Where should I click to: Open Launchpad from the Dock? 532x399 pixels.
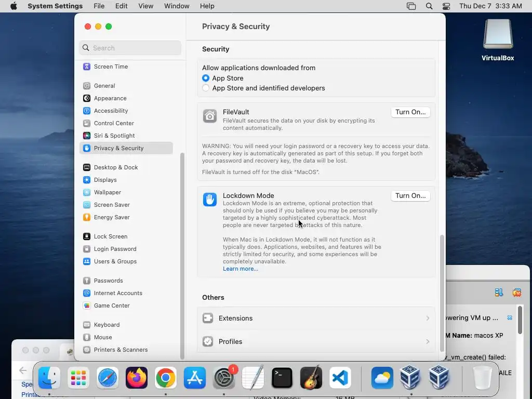(78, 378)
